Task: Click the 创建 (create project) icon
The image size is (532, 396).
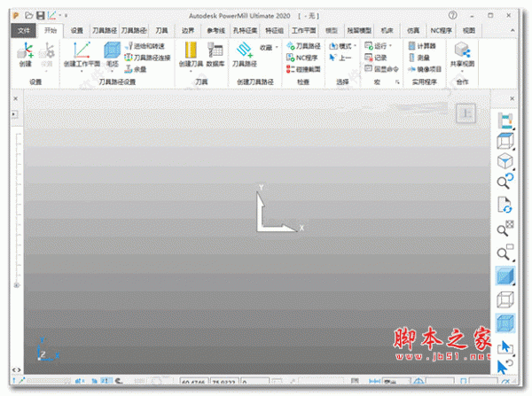Action: coord(26,54)
